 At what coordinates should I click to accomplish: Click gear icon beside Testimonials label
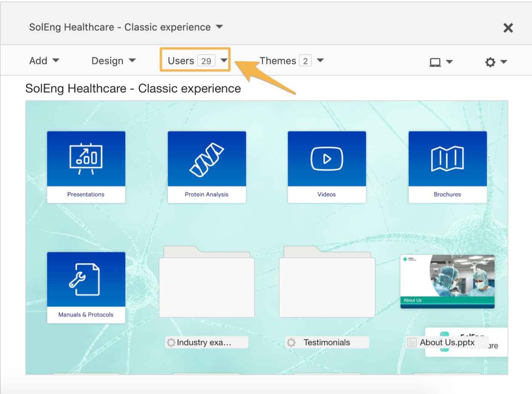coord(291,343)
